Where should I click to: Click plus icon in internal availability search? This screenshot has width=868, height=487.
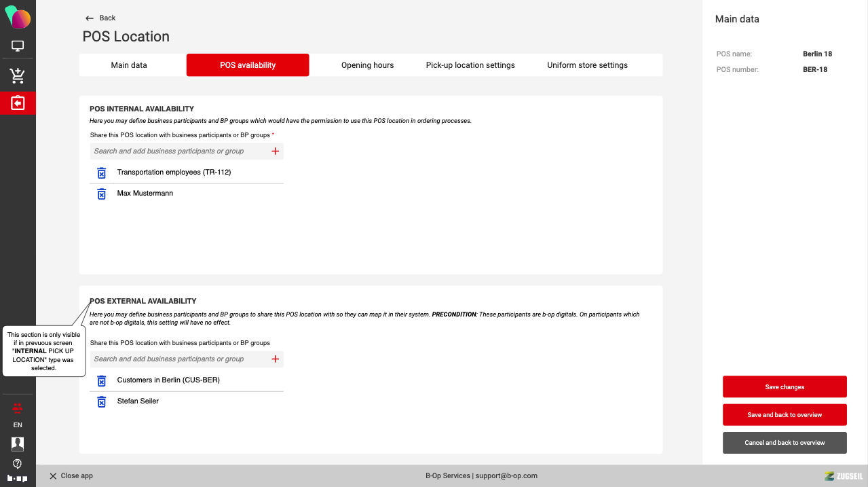tap(275, 151)
